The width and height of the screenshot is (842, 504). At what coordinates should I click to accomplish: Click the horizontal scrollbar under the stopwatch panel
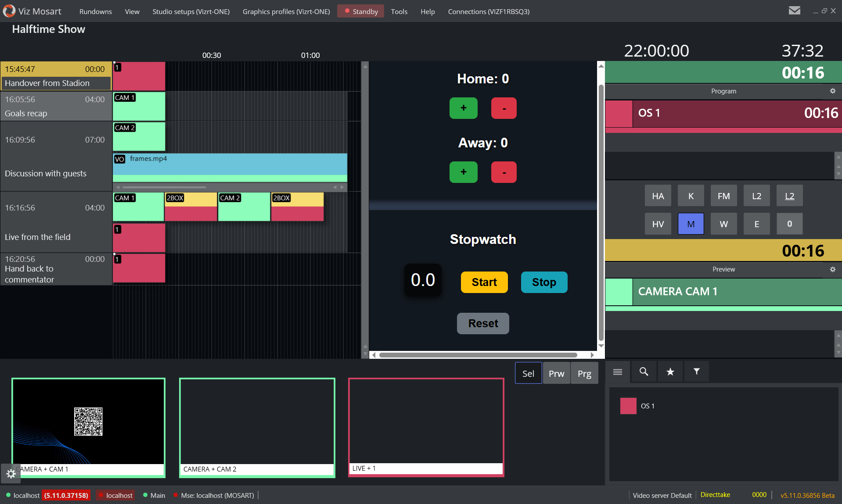[x=478, y=355]
